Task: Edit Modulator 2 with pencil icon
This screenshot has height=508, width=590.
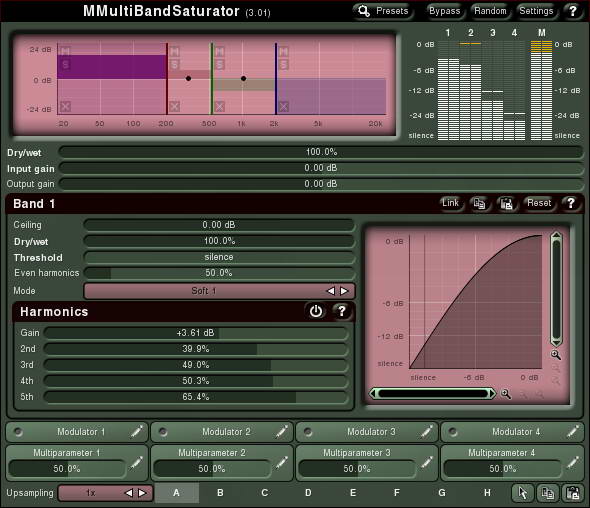Action: 282,431
